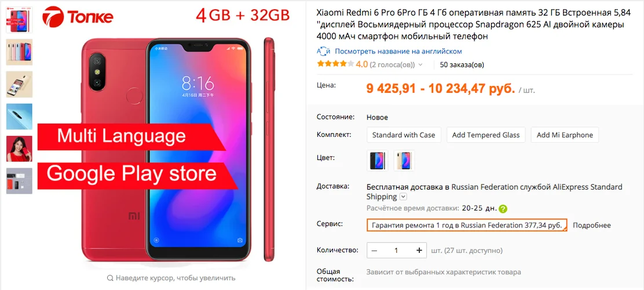Decrease quantity with the minus button

374,250
